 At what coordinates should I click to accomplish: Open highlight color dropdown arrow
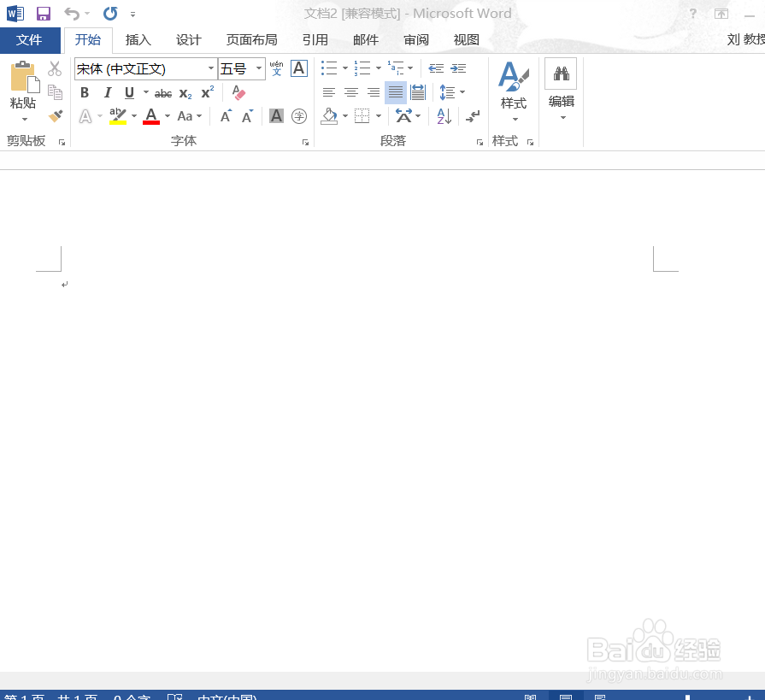tap(134, 116)
